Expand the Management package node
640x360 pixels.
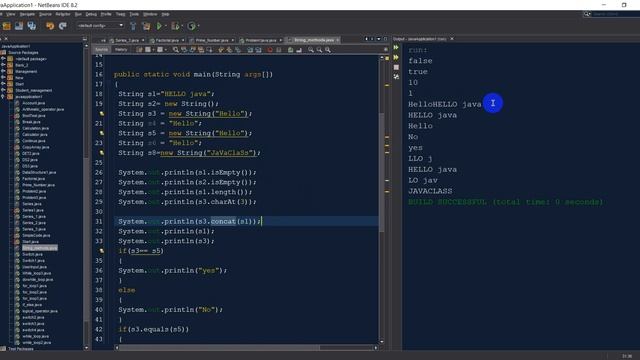coord(3,71)
